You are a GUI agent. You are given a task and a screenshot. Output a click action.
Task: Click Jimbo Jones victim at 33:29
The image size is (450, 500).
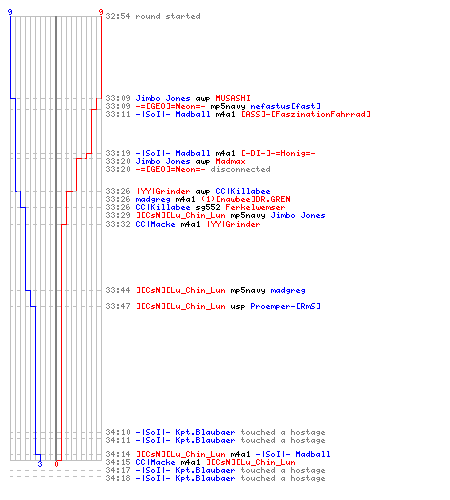click(298, 215)
